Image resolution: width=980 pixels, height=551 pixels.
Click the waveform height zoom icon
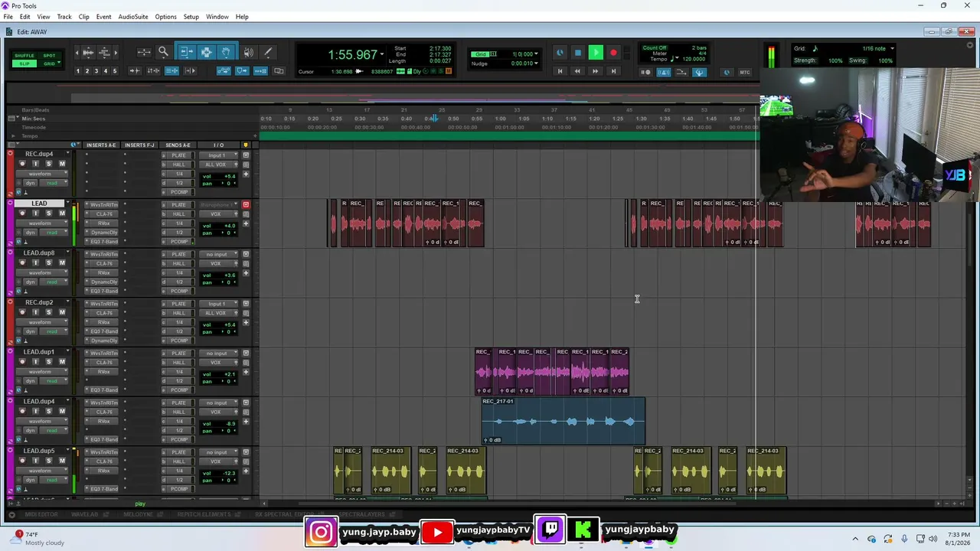click(x=87, y=52)
